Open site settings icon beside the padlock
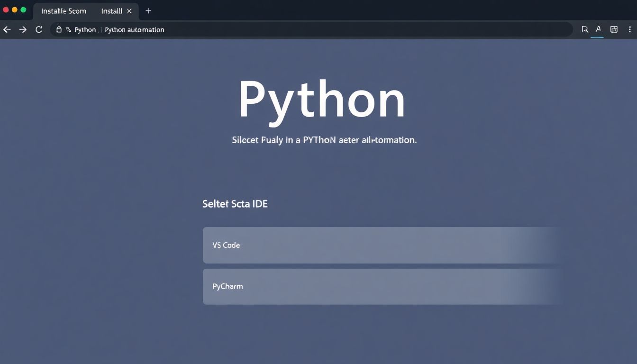The height and width of the screenshot is (364, 637). 68,29
